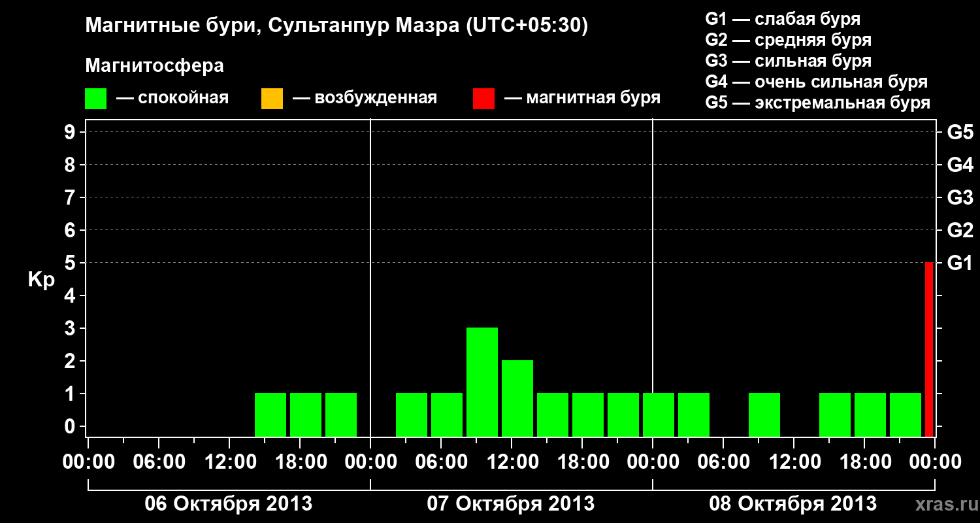
Task: Click the 'G5 — экстремальная буря' legend line
Action: pos(818,103)
